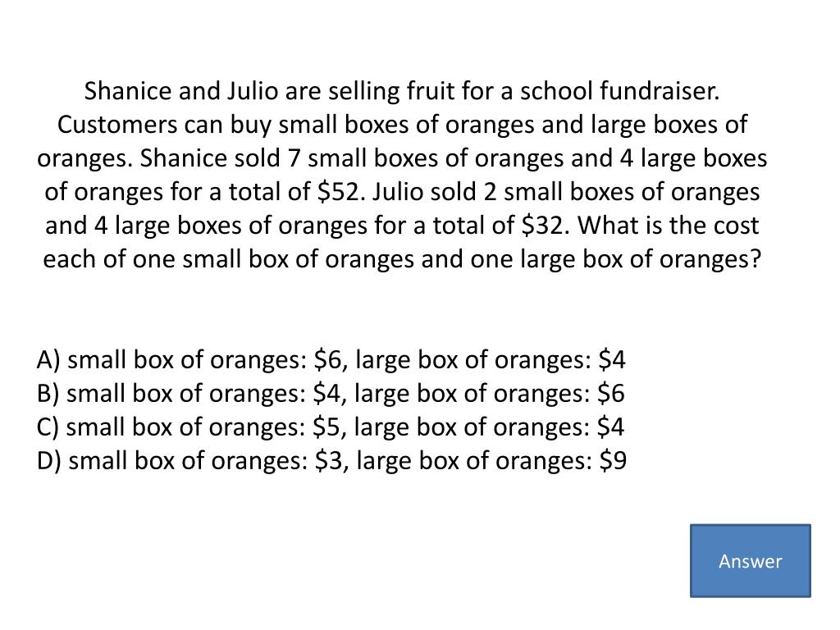This screenshot has width=840, height=630.
Task: Click the first line mentioning school fundraiser
Action: pyautogui.click(x=402, y=91)
